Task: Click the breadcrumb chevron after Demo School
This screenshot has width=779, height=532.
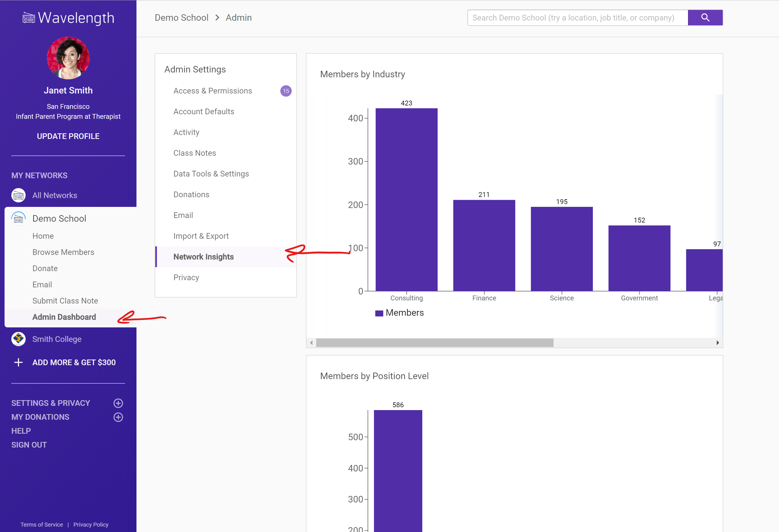Action: 217,18
